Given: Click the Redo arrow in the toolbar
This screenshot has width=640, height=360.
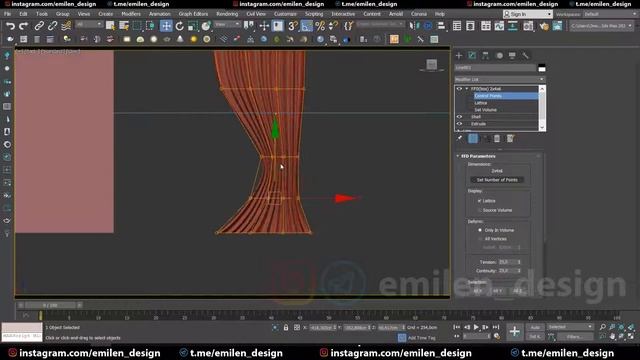Looking at the screenshot, I should [x=24, y=26].
